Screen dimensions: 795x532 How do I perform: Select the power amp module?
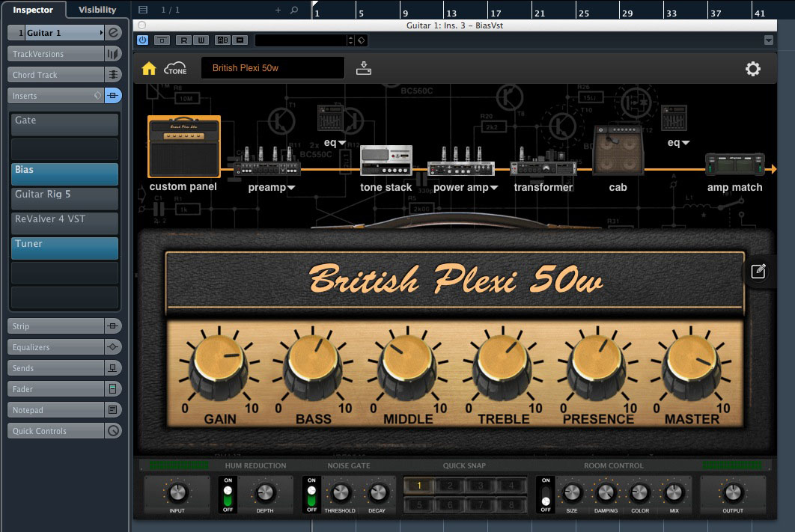click(x=461, y=162)
